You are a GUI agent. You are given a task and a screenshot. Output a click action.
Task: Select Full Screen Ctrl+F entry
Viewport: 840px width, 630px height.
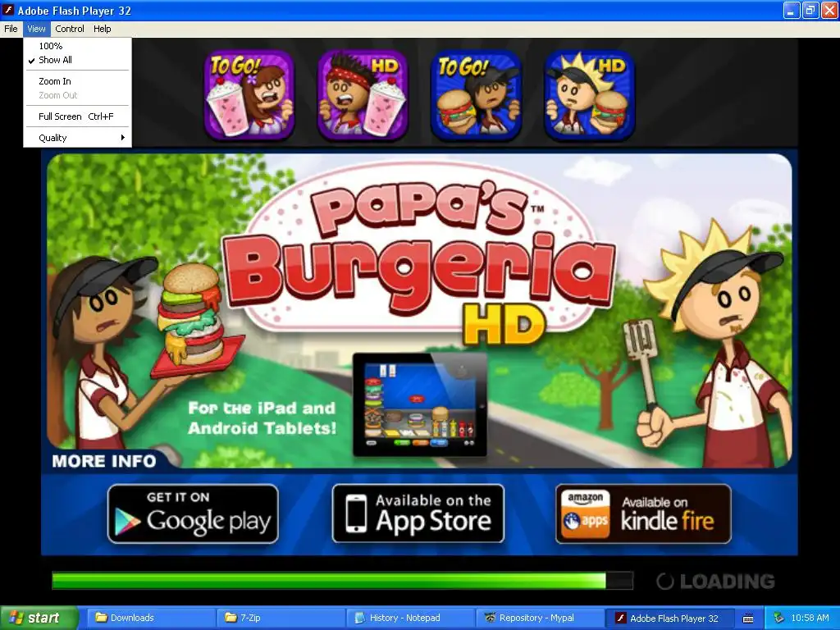[77, 116]
